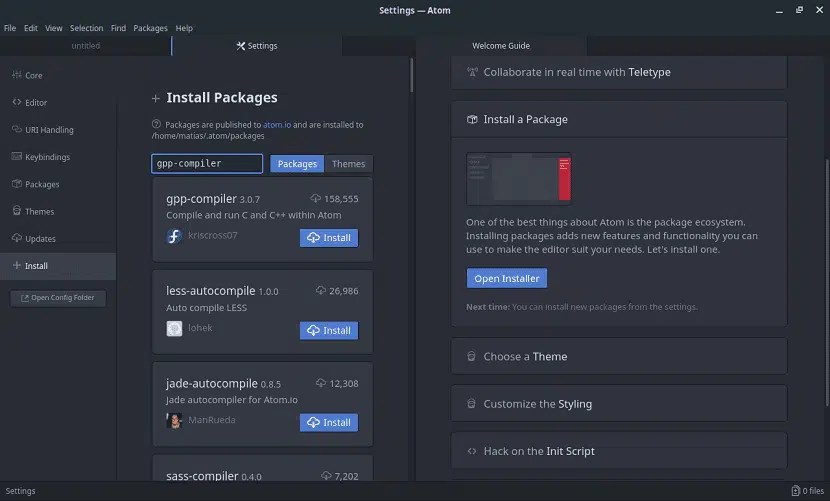This screenshot has width=830, height=501.
Task: Expand Collaborate in real time with Teletype
Action: click(619, 73)
